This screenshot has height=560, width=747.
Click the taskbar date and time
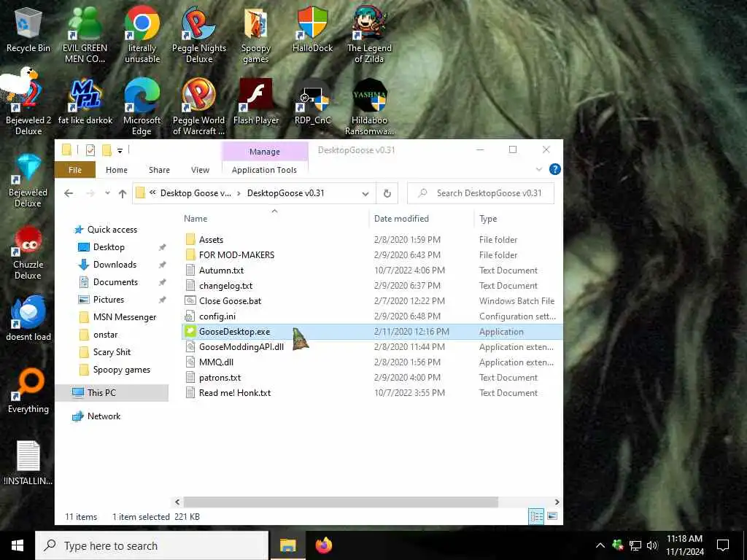point(684,545)
